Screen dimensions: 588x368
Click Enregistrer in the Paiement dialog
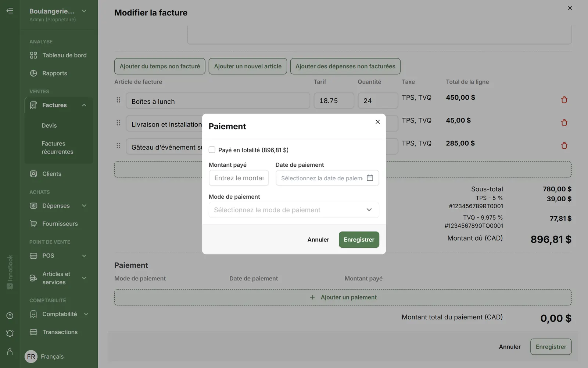(359, 240)
